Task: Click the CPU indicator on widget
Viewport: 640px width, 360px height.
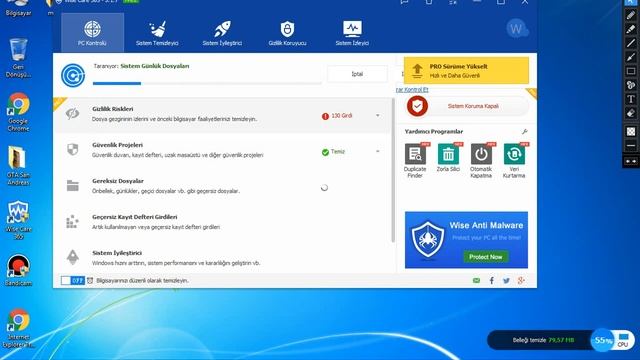Action: tap(623, 340)
